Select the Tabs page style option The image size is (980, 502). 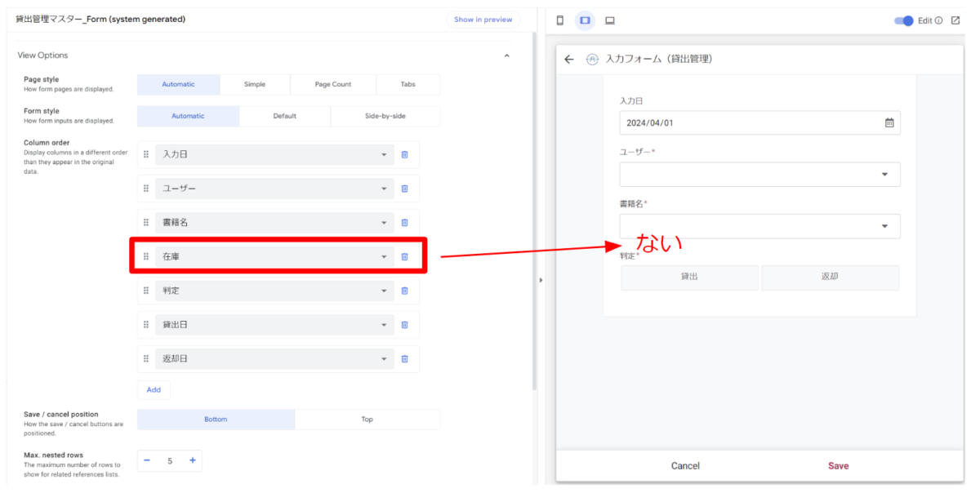point(408,84)
